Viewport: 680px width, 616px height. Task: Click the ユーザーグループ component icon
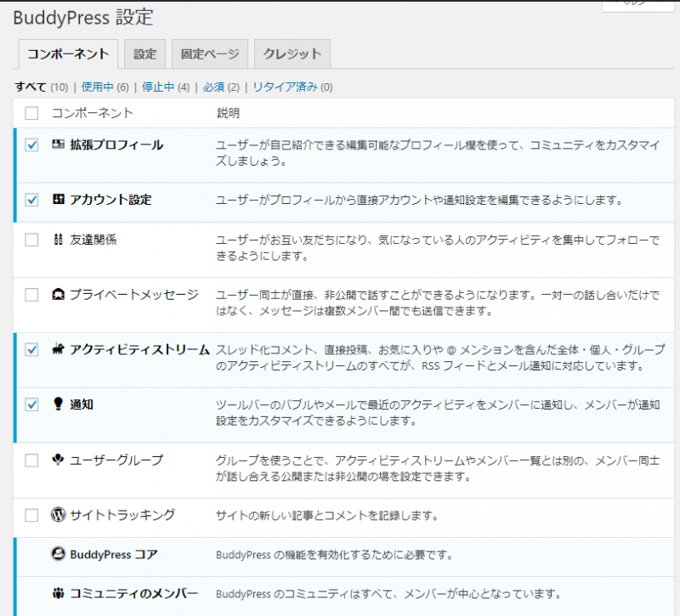point(59,460)
